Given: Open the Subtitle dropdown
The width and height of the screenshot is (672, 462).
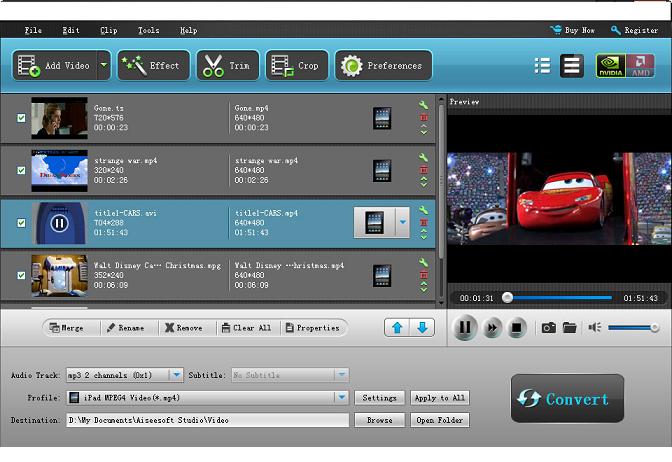Looking at the screenshot, I should (341, 375).
